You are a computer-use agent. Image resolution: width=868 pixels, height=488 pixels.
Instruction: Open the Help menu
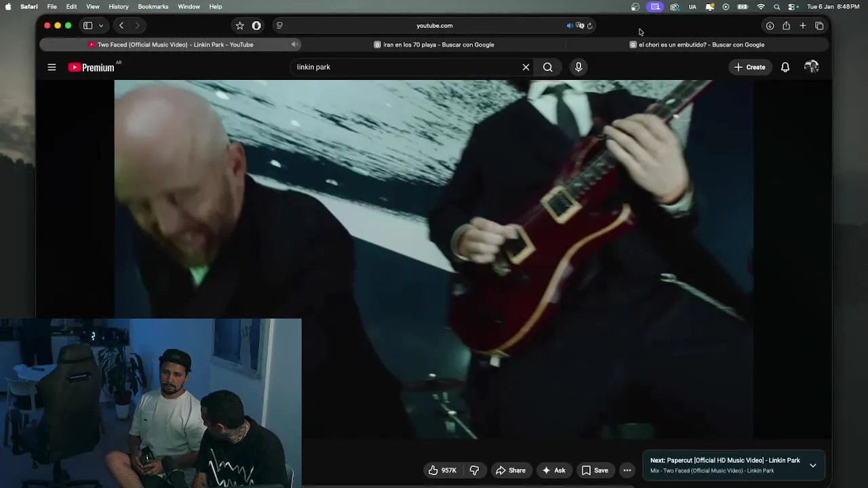(x=216, y=7)
